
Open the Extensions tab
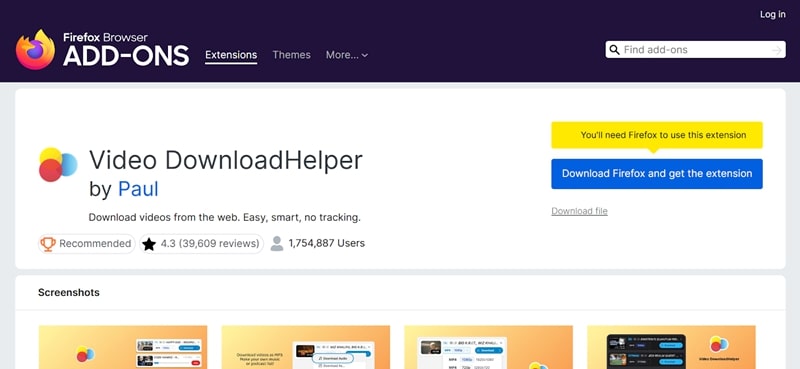point(231,55)
